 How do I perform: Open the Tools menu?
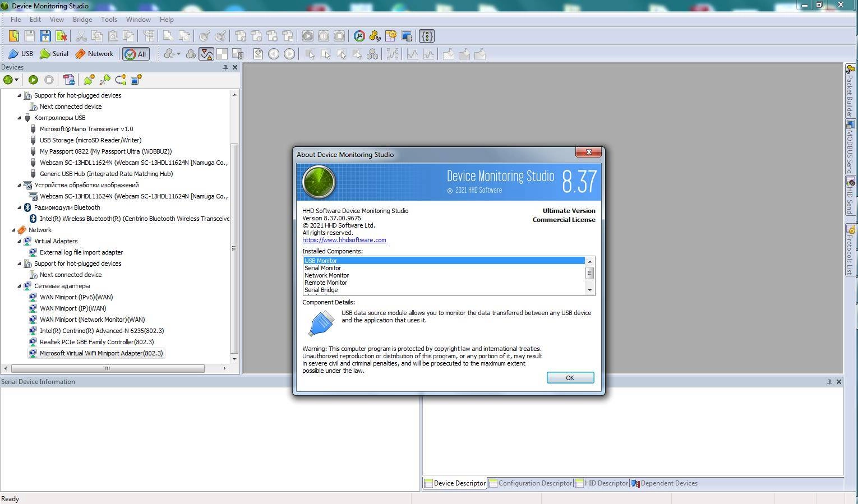[109, 20]
